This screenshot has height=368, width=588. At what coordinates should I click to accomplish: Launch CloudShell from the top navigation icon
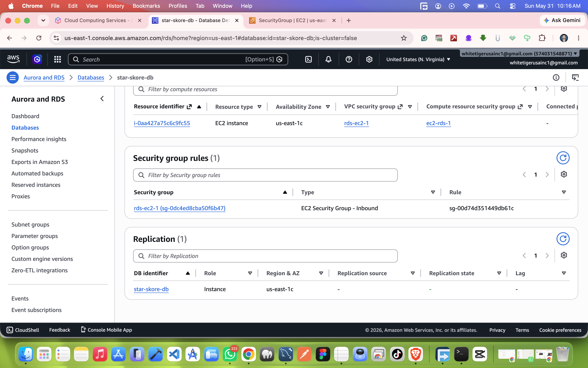[x=308, y=59]
